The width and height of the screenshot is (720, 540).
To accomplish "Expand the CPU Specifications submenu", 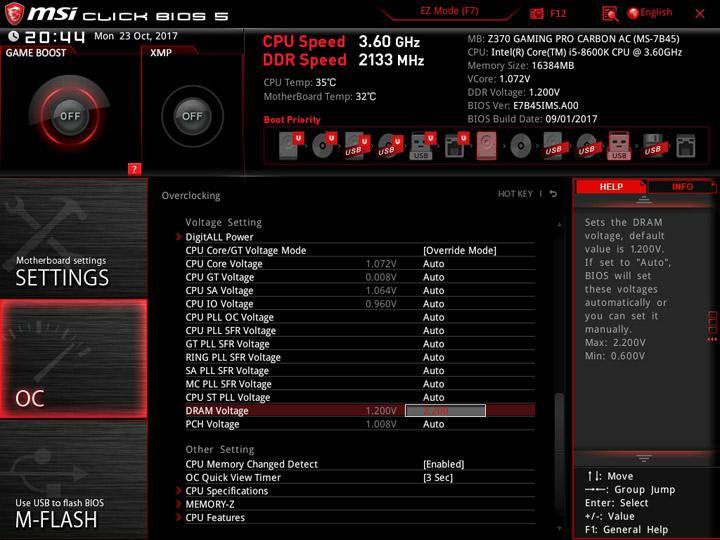I will pos(226,490).
